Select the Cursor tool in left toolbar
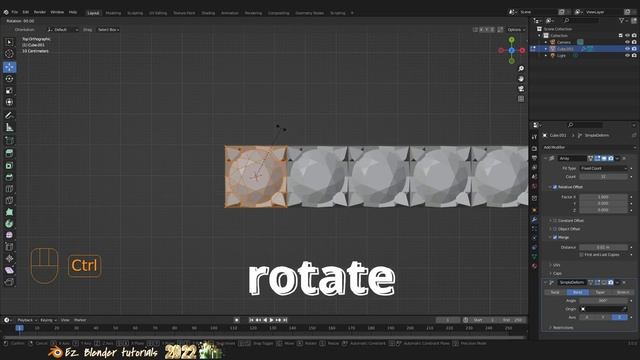Screen dimensions: 640x360 [x=9, y=53]
